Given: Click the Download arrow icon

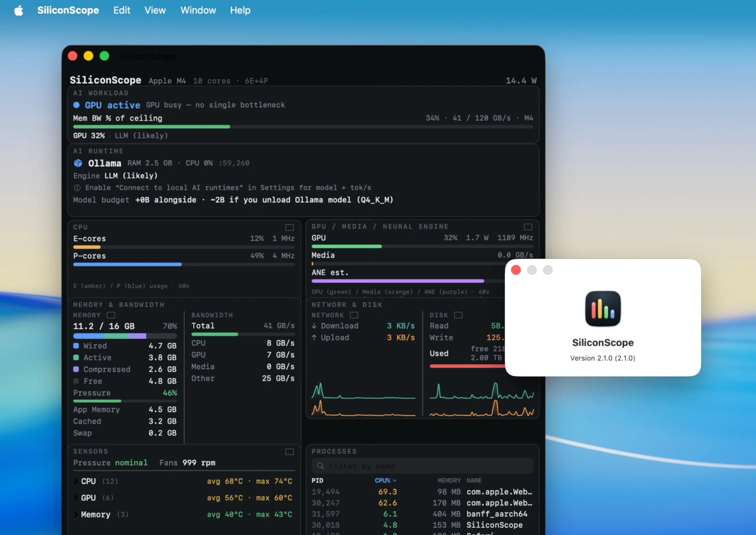Looking at the screenshot, I should tap(314, 326).
